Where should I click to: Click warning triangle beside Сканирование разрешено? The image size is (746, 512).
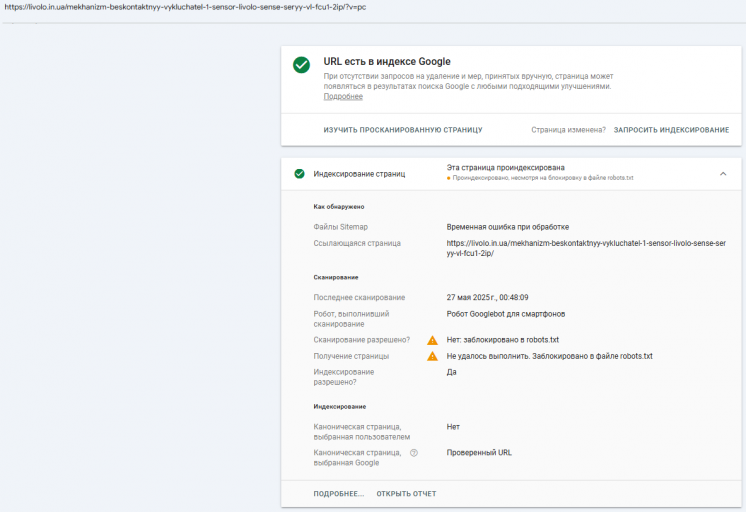[x=432, y=340]
